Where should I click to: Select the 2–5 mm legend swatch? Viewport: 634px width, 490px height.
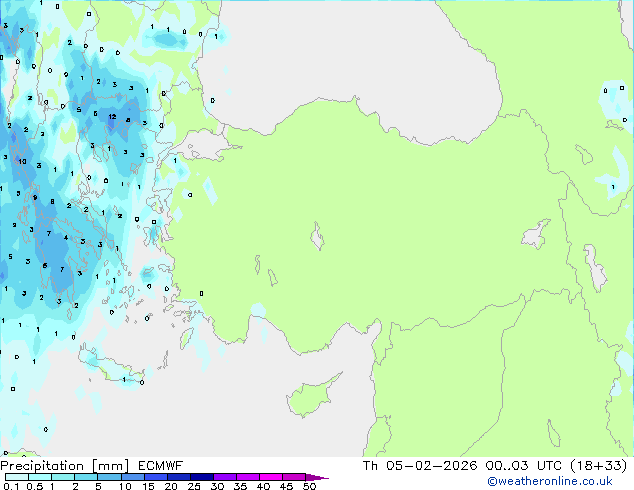click(x=86, y=477)
